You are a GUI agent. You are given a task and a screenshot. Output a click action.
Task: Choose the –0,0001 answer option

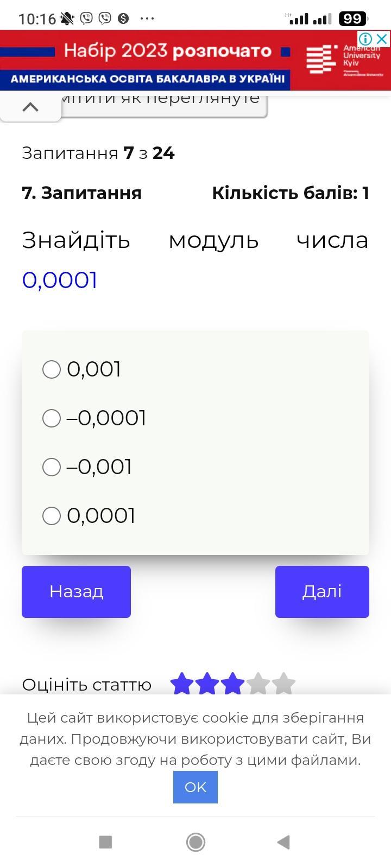coord(52,418)
